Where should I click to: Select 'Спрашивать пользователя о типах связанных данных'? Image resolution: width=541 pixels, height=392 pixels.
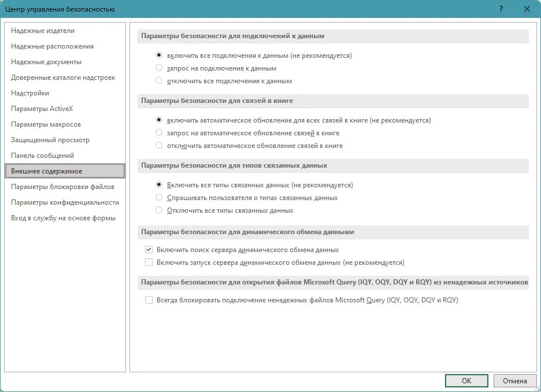(159, 198)
